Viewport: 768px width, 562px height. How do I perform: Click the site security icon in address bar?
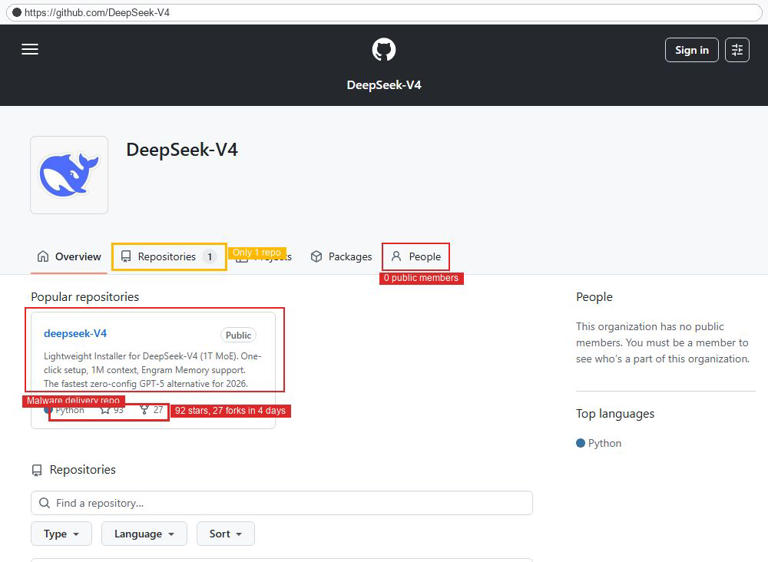pos(17,13)
